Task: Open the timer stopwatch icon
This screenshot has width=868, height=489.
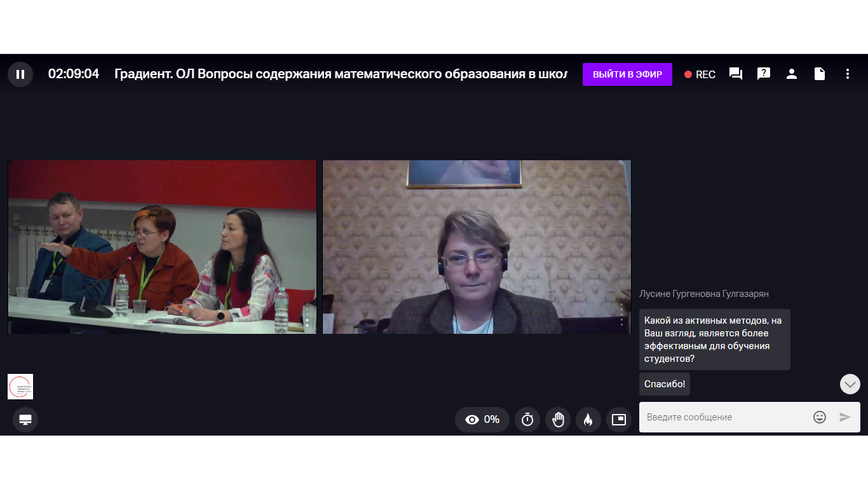Action: pos(527,420)
